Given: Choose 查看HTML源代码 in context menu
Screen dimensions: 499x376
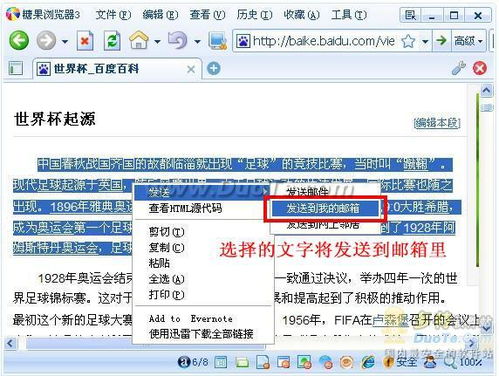Looking at the screenshot, I should click(185, 209).
